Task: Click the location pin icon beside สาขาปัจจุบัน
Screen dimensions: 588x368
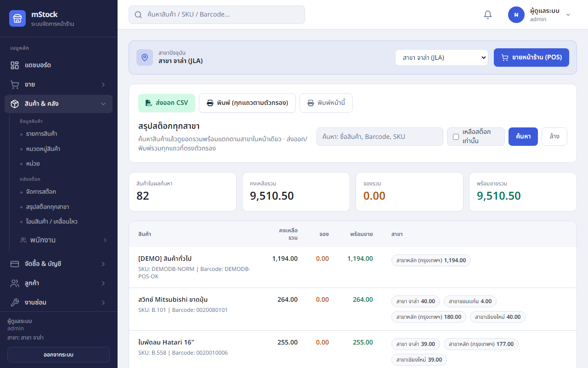Action: [145, 57]
